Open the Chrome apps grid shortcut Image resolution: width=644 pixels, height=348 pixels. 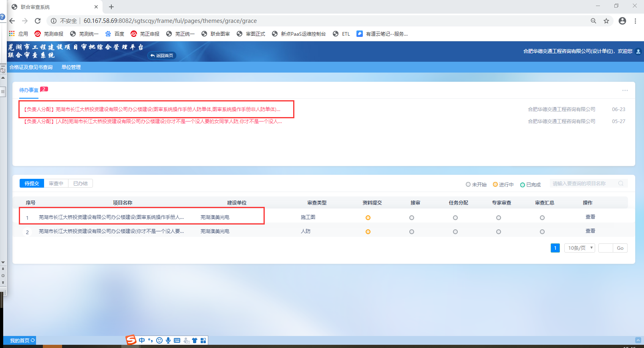click(12, 34)
